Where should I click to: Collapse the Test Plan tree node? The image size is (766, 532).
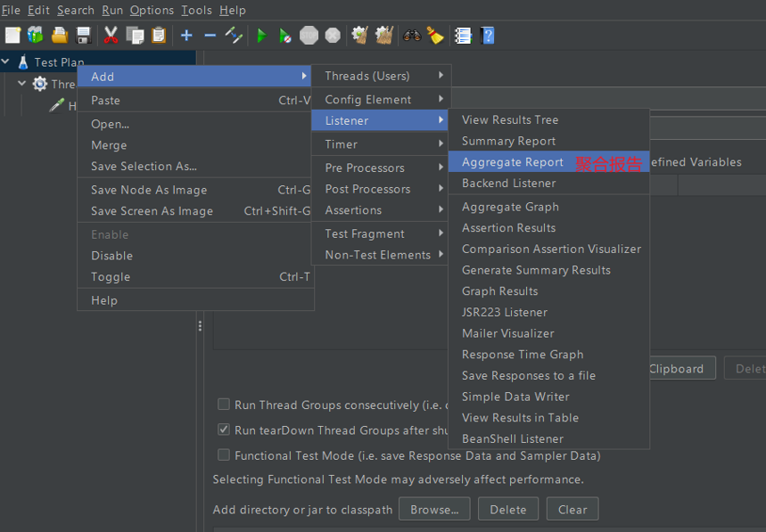coord(6,61)
